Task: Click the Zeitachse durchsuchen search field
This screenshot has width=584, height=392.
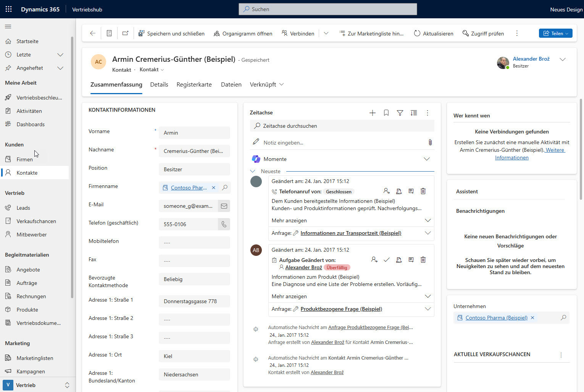Action: (342, 126)
